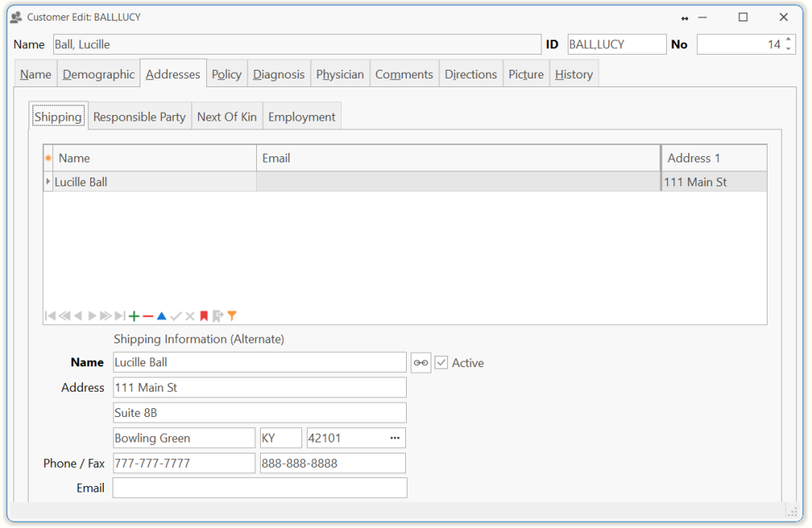Click phone field 777-777-7777
The width and height of the screenshot is (812, 528).
184,463
